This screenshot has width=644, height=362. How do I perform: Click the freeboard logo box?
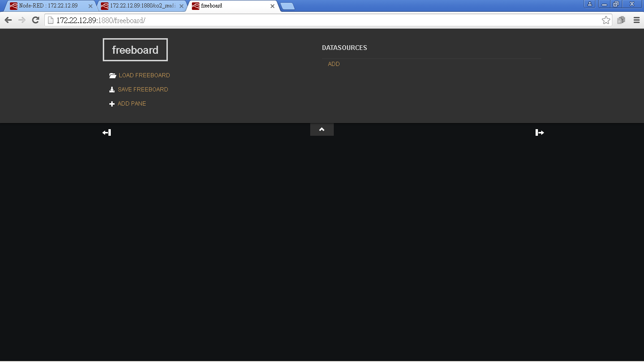pos(135,50)
